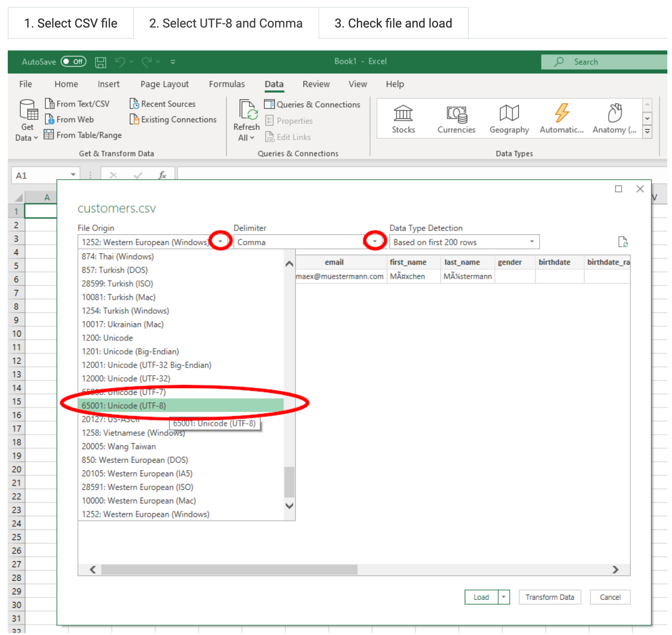Select the Currencies data type
The height and width of the screenshot is (635, 672).
point(456,118)
